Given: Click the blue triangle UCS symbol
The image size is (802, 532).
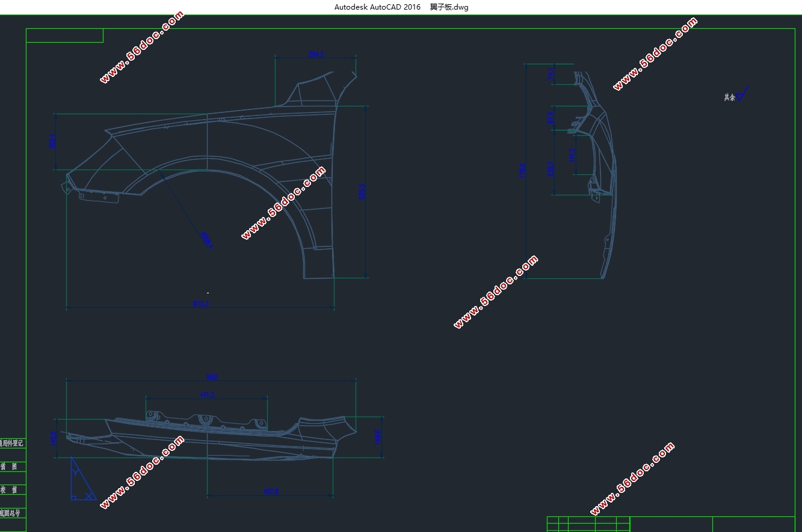Looking at the screenshot, I should [x=83, y=478].
